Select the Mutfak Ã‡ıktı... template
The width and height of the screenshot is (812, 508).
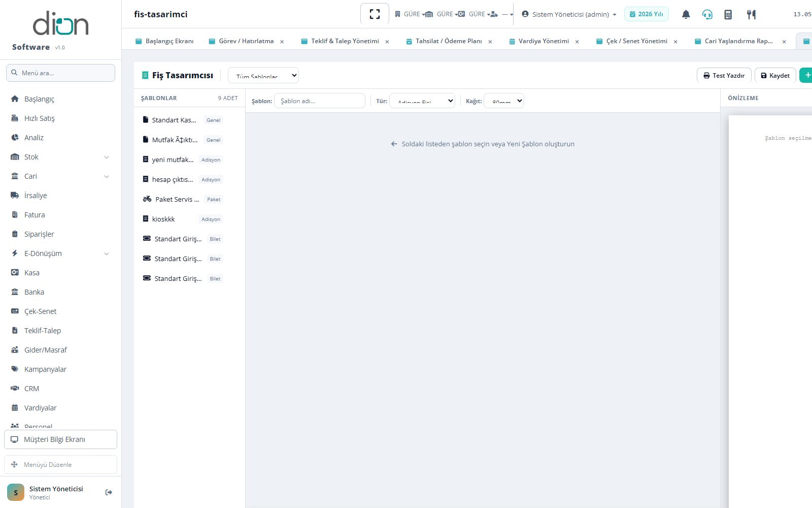(189, 140)
